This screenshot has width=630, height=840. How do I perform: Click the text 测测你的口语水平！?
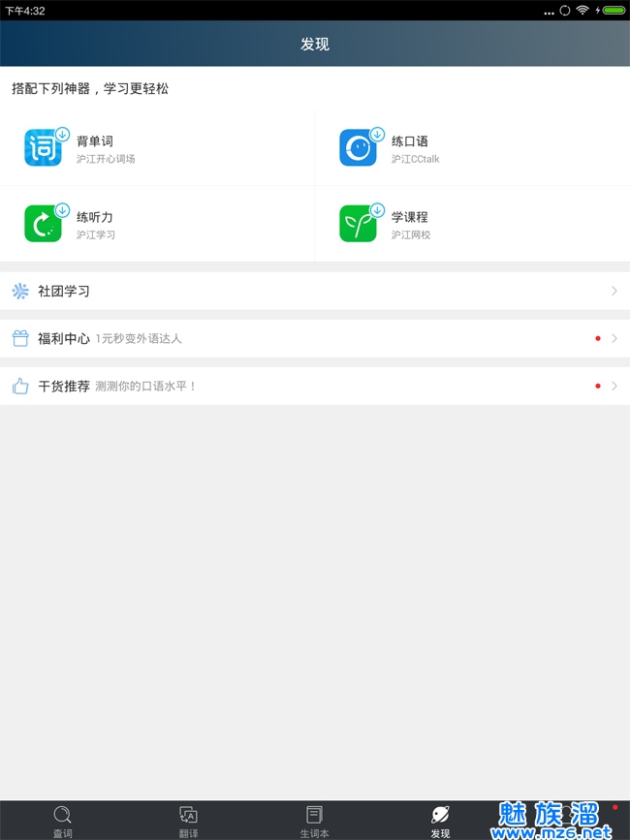point(145,387)
